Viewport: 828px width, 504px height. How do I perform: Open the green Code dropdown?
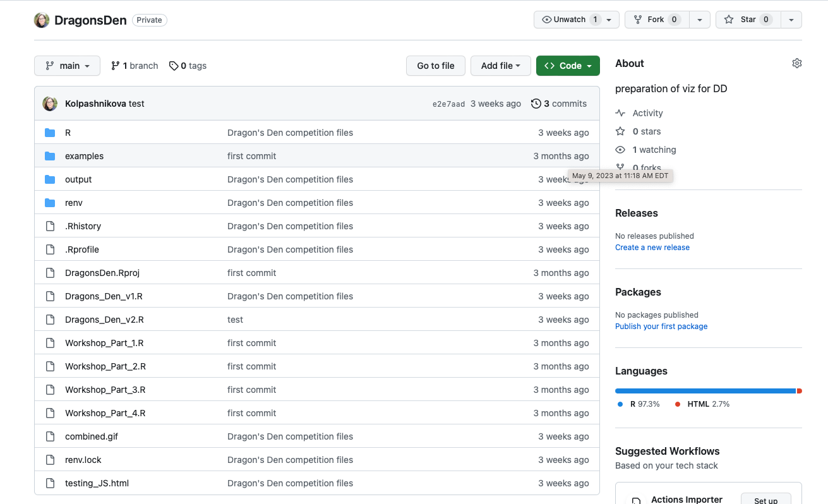click(568, 66)
